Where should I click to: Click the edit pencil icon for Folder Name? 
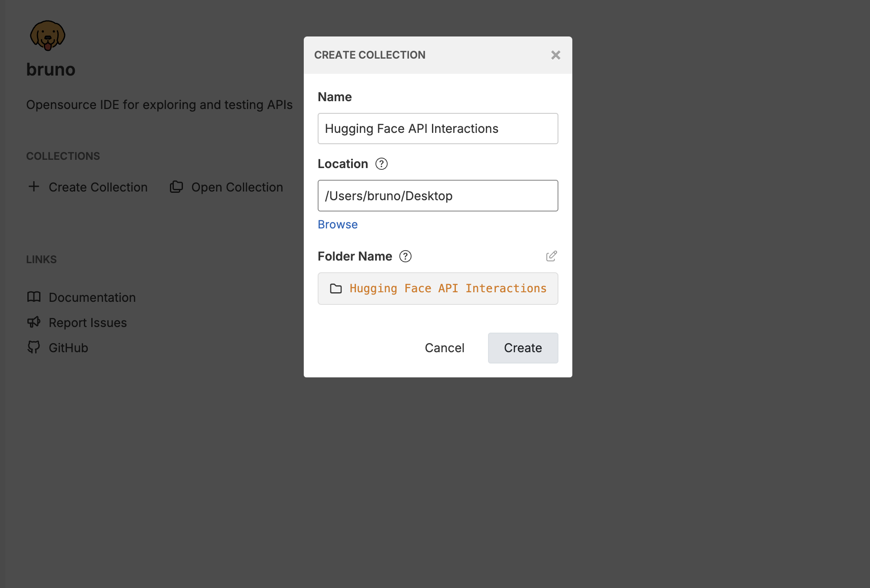coord(551,256)
